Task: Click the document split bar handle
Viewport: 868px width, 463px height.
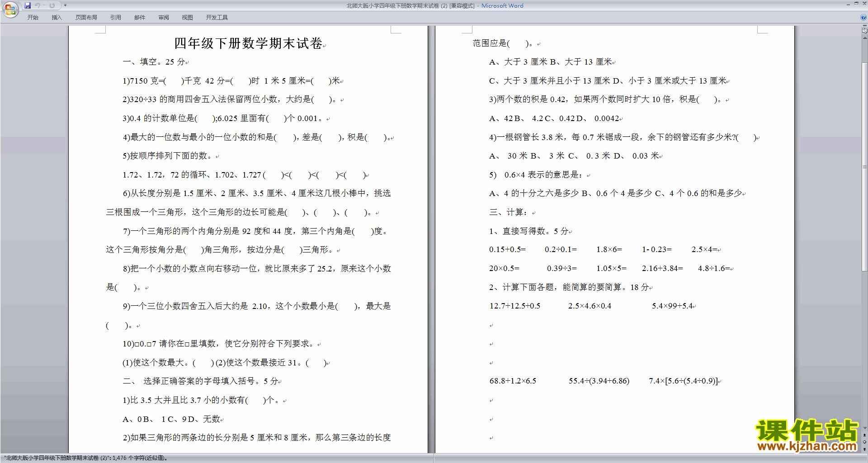Action: coord(865,26)
